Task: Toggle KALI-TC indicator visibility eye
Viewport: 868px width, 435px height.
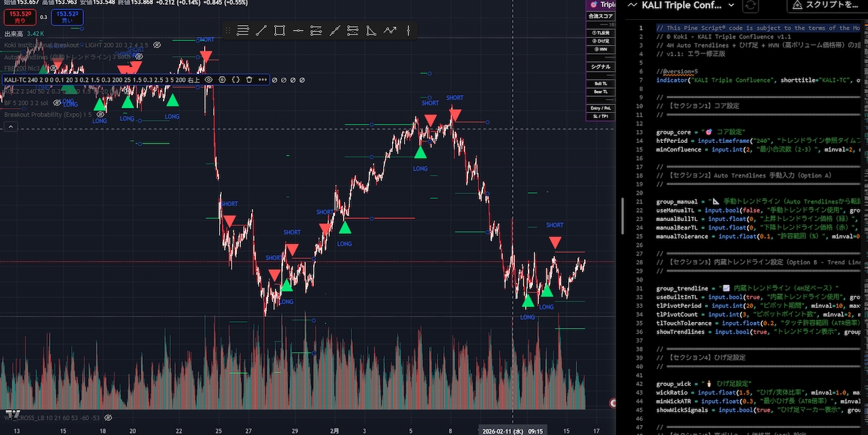Action: point(208,80)
